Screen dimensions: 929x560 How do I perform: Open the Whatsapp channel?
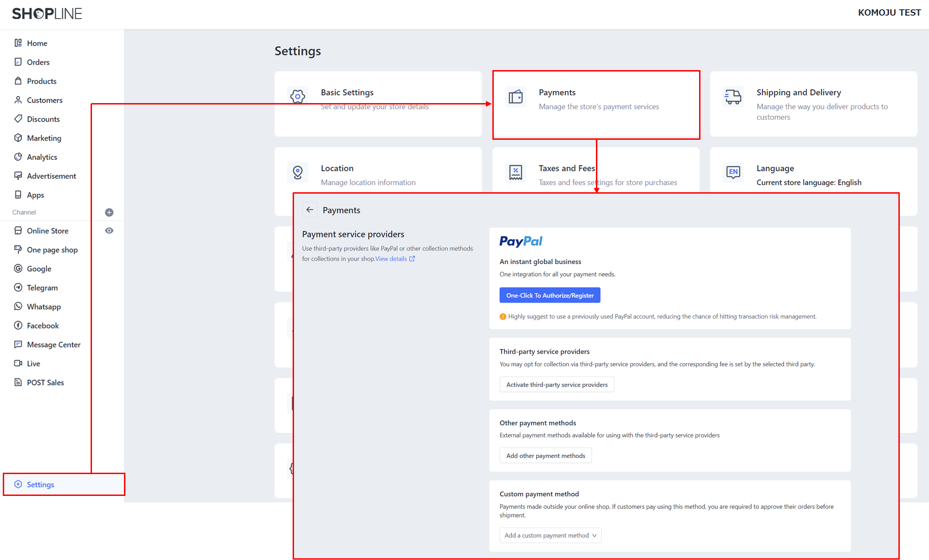pos(44,307)
